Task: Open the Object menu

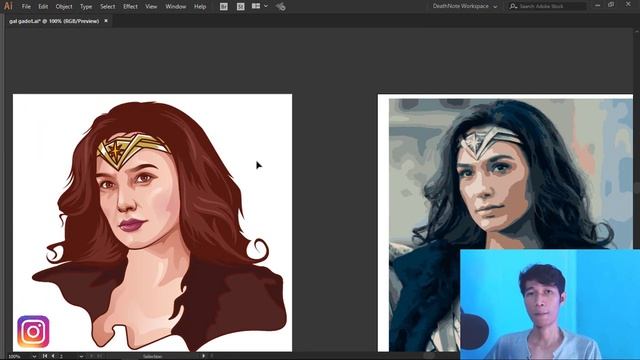Action: (x=64, y=7)
